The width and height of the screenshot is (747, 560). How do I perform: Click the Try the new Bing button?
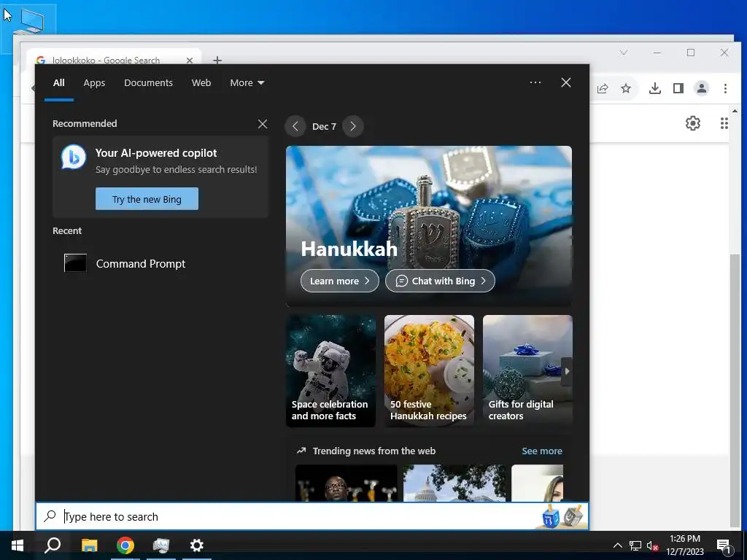pos(147,199)
